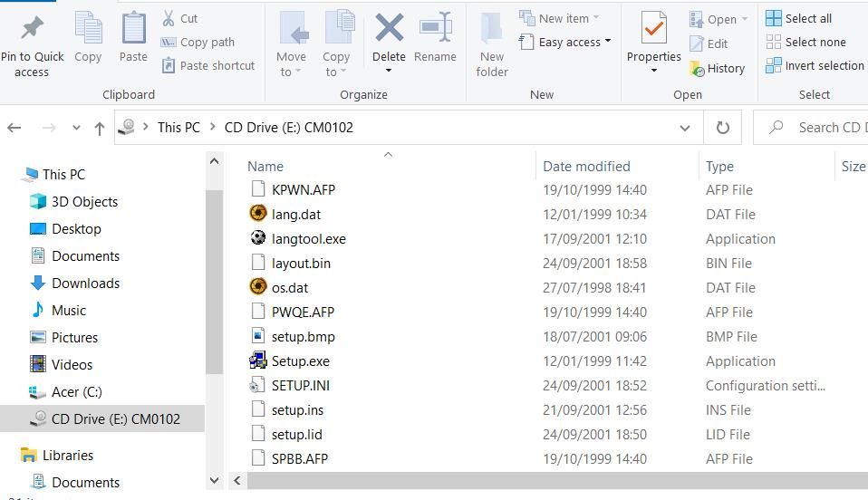Click the Delete red X icon
The height and width of the screenshot is (500, 868).
[390, 28]
